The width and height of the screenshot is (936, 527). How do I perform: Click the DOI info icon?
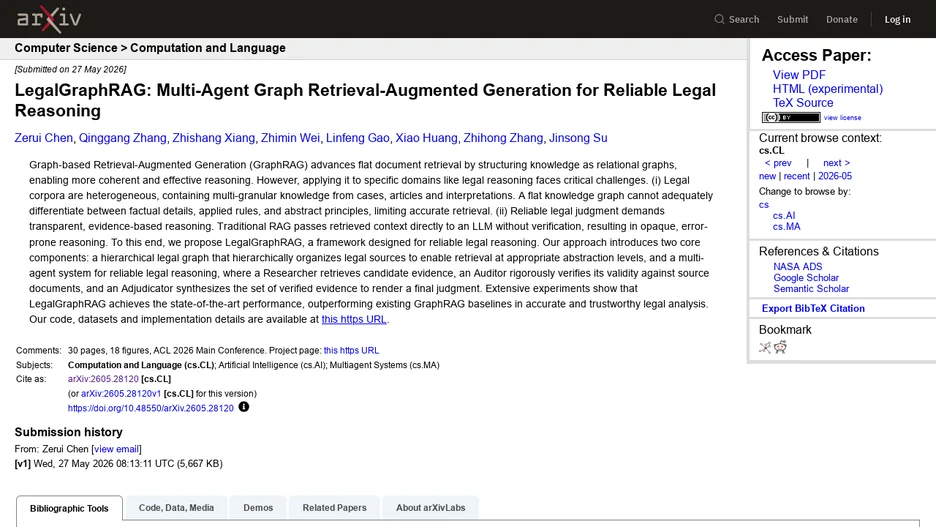point(244,407)
